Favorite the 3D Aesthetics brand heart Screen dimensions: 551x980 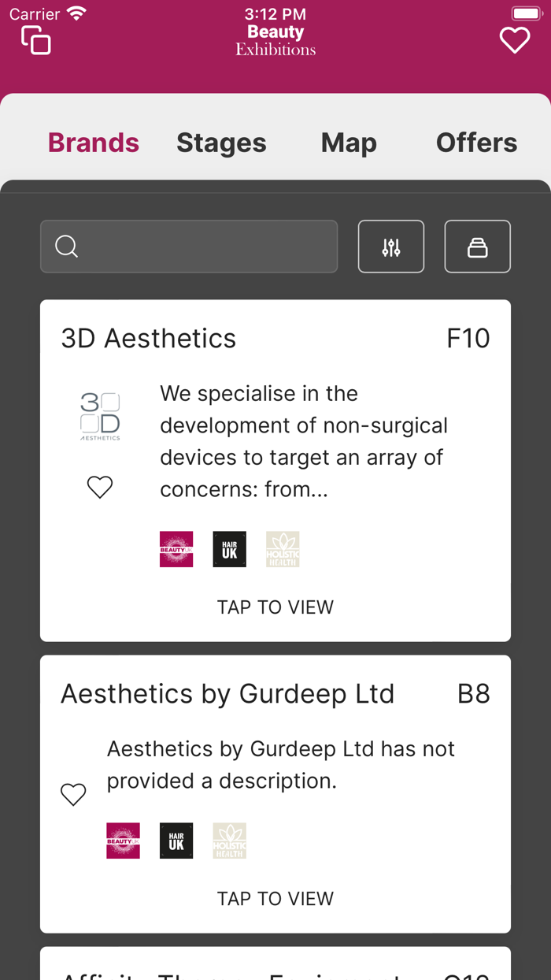point(100,487)
